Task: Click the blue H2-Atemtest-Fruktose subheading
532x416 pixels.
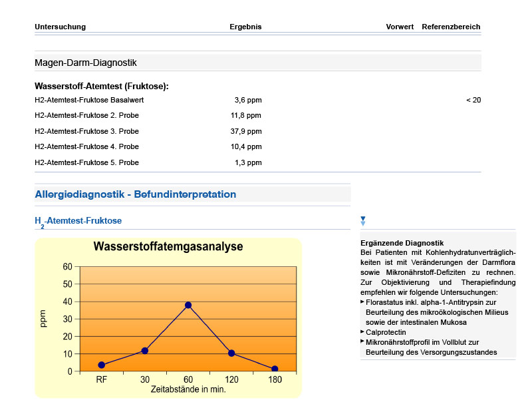Action: 78,220
